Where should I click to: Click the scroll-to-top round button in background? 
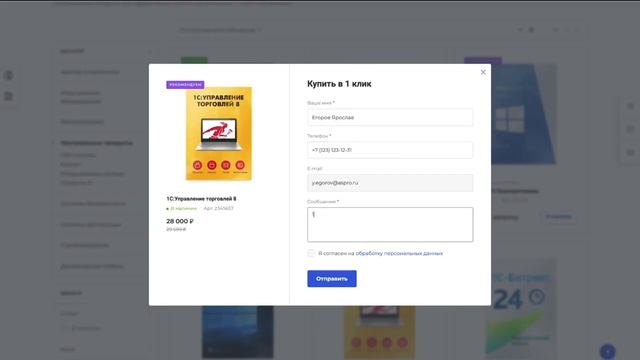click(x=607, y=351)
